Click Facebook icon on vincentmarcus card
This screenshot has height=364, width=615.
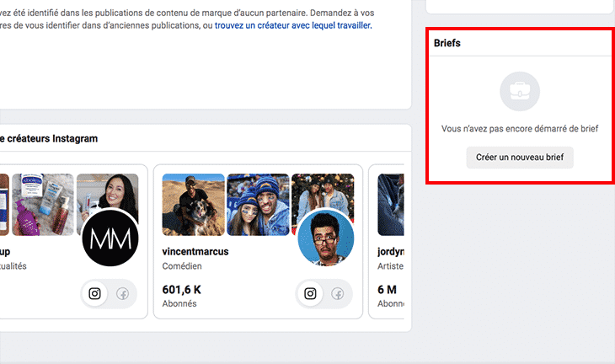point(337,293)
